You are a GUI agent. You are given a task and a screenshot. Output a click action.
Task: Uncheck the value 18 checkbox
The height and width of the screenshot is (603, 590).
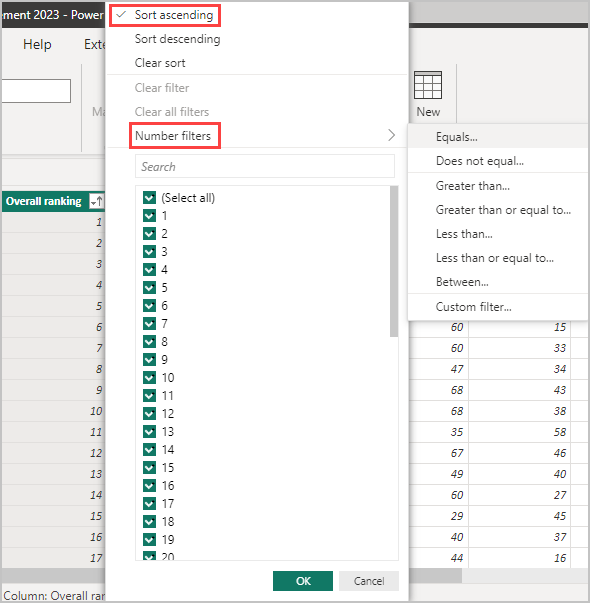coord(149,521)
